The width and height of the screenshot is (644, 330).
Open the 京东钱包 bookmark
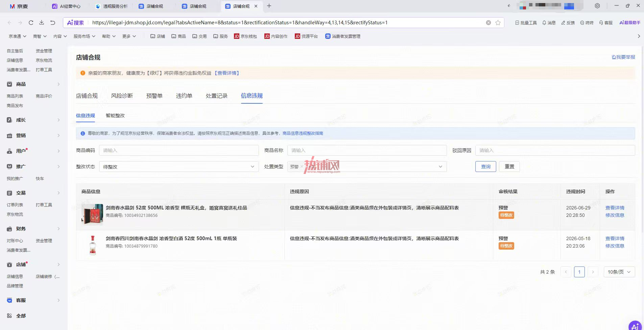[245, 36]
